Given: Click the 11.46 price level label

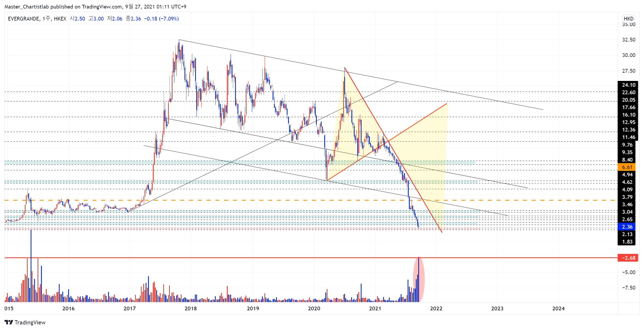Looking at the screenshot, I should pyautogui.click(x=628, y=137).
